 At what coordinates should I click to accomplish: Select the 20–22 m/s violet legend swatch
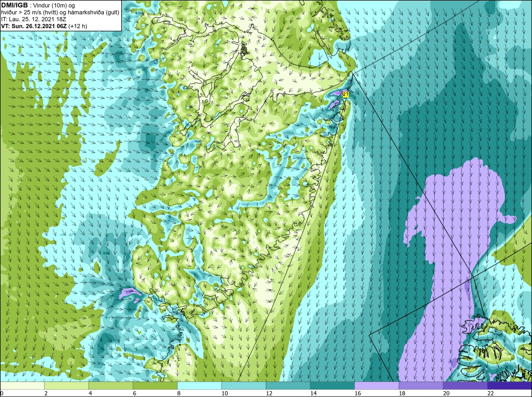[x=465, y=386]
